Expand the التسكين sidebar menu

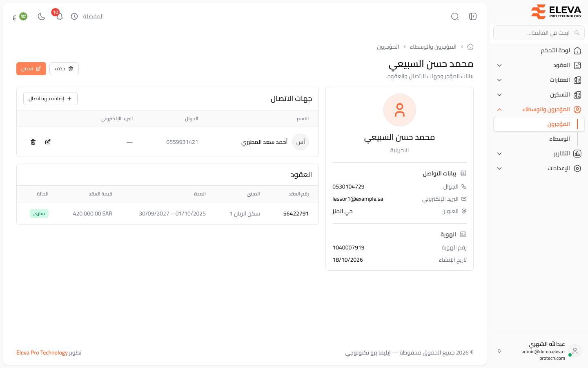[539, 95]
